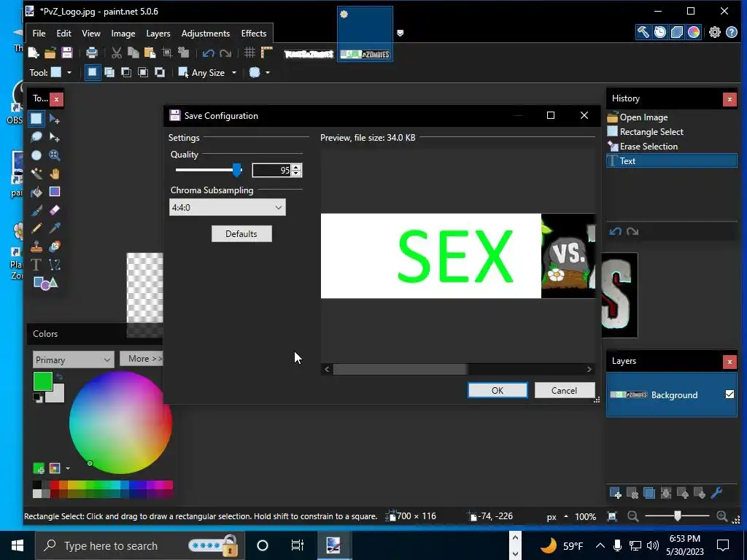The image size is (747, 560).
Task: Open the View menu
Action: (91, 34)
